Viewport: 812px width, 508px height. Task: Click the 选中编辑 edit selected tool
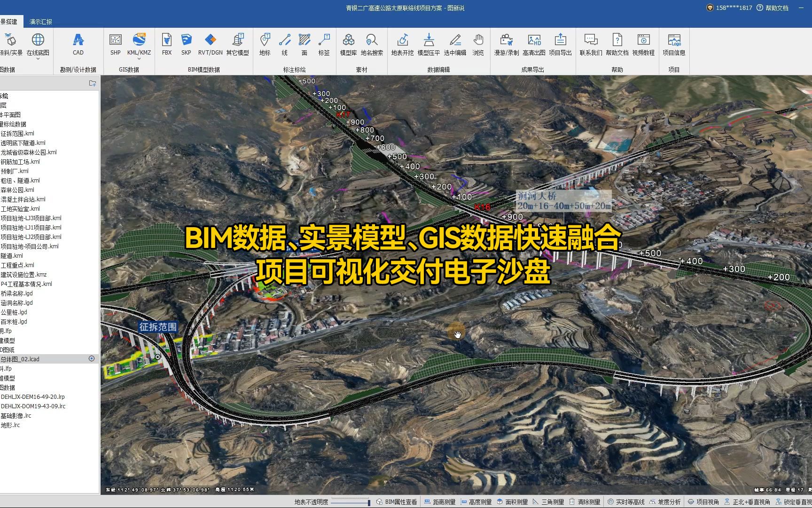455,44
